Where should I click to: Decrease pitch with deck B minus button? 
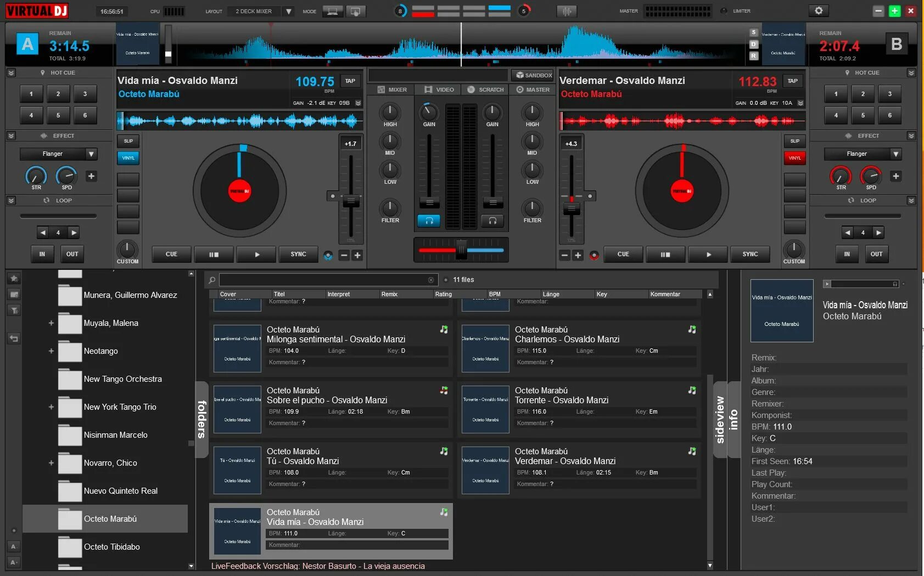(x=564, y=255)
